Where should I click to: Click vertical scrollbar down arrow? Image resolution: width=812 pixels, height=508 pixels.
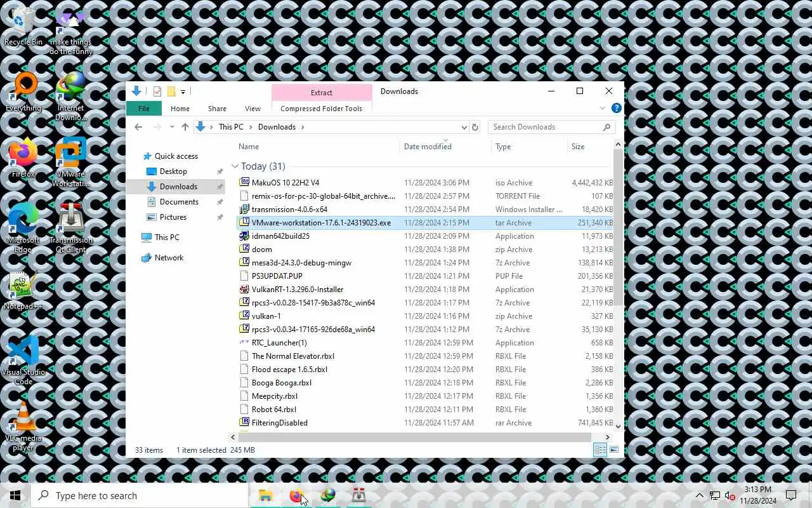[x=619, y=427]
